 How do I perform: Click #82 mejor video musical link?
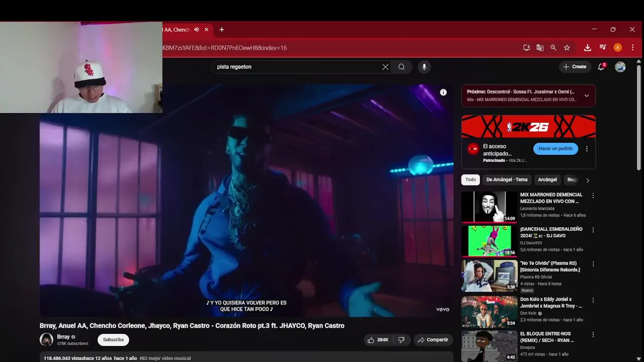coord(165,358)
